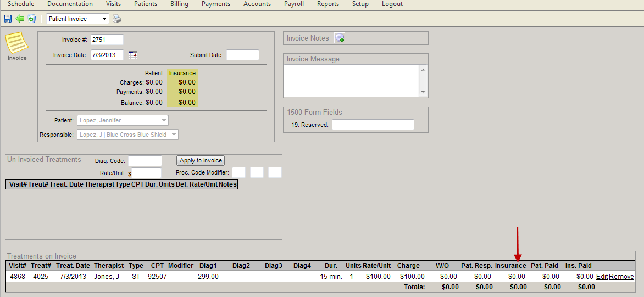
Task: Open the Payroll menu
Action: (x=293, y=4)
